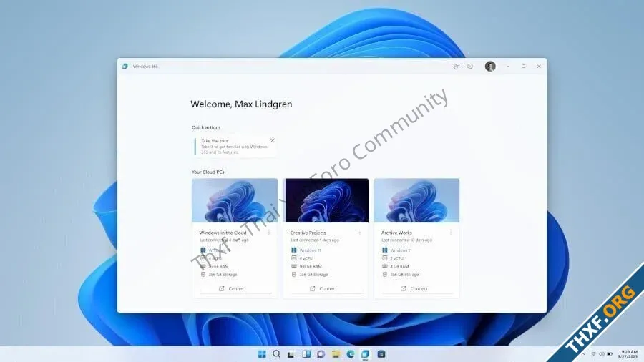Click the battery icon in system tray
Screen dimensions: 644x362
610,354
